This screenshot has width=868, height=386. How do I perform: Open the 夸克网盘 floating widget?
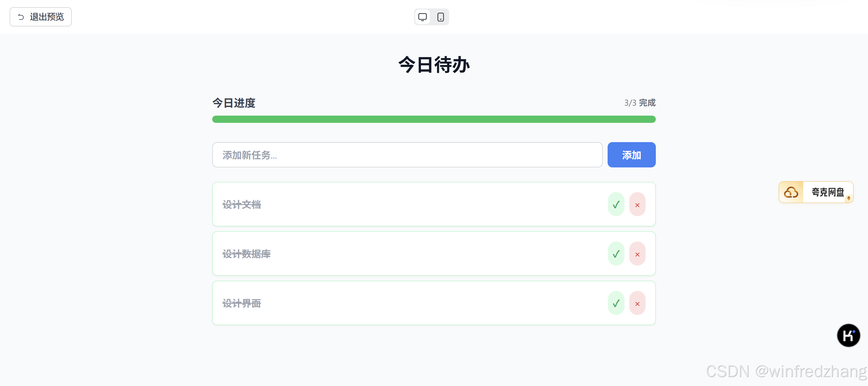[816, 192]
